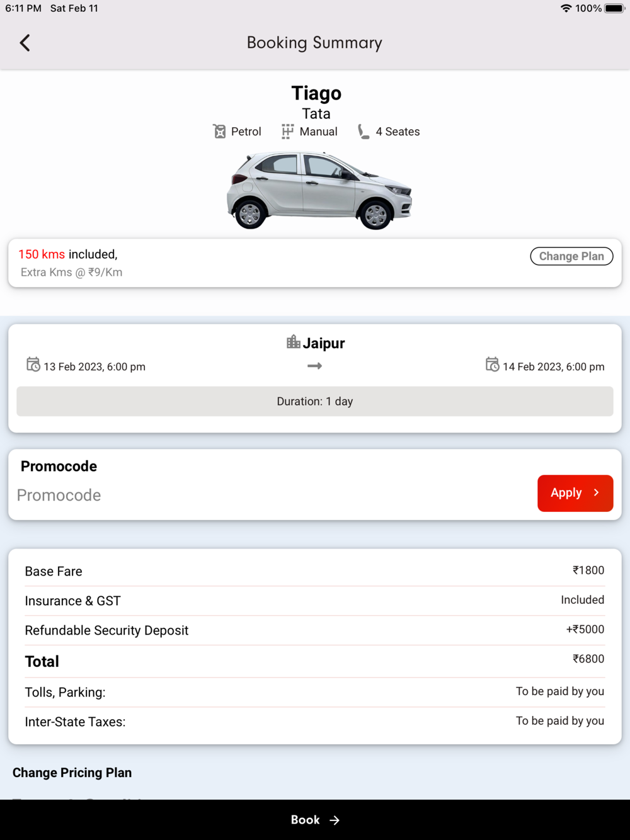Viewport: 630px width, 840px height.
Task: Tap the ₹6800 total amount
Action: 588,659
